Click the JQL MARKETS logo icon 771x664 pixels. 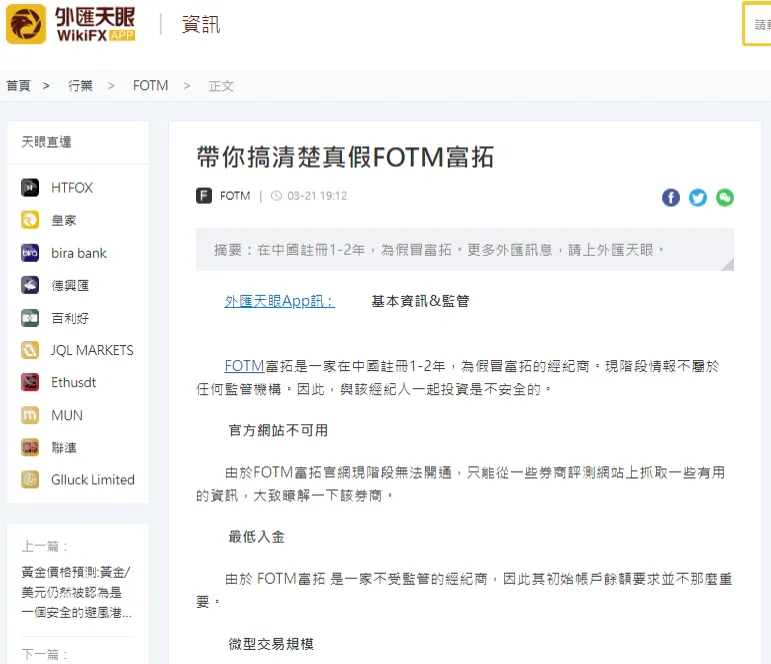[30, 350]
